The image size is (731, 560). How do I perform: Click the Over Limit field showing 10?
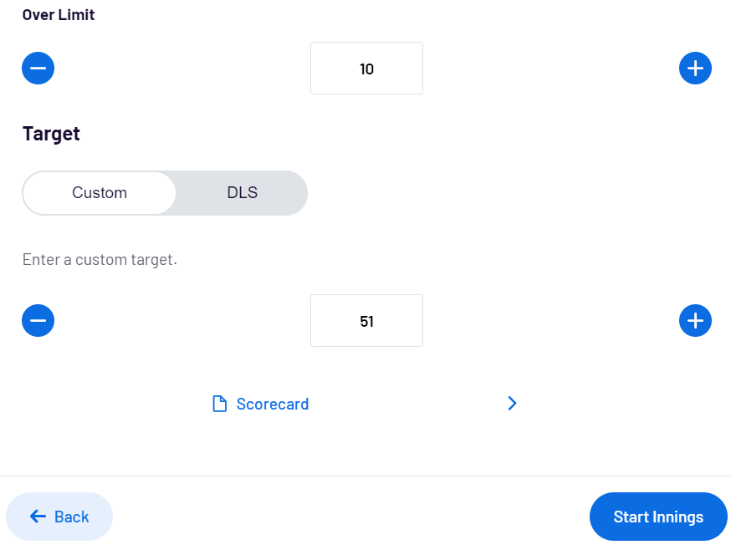click(x=366, y=69)
